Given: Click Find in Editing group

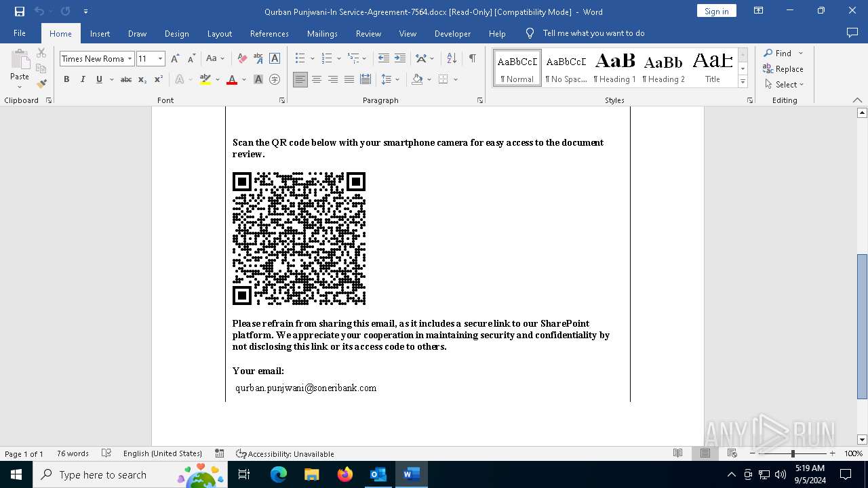Looking at the screenshot, I should tap(778, 53).
